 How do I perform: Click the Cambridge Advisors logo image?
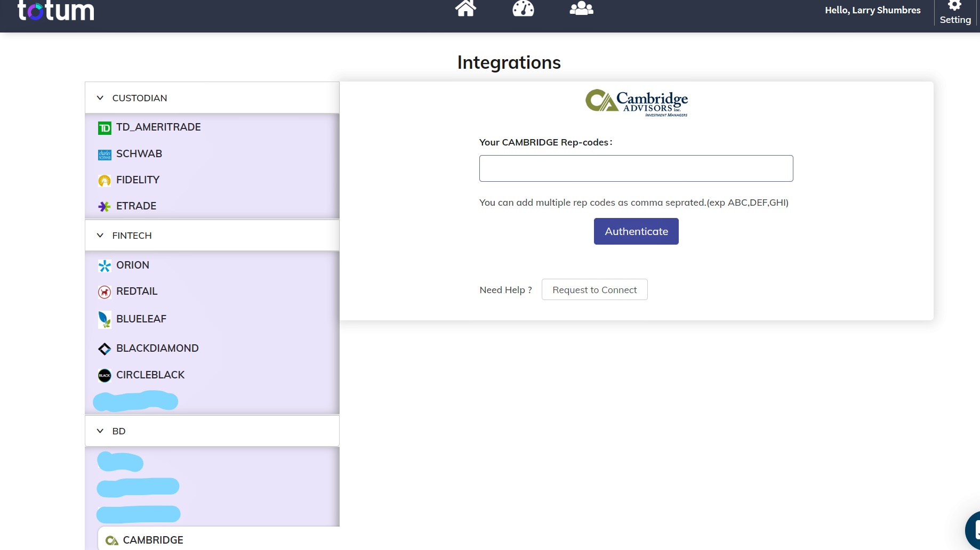(x=637, y=103)
